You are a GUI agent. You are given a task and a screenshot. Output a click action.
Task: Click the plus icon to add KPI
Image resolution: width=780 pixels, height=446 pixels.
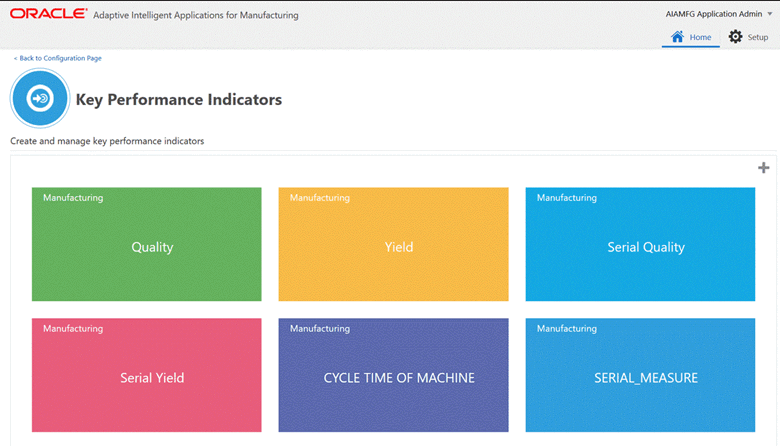[763, 168]
